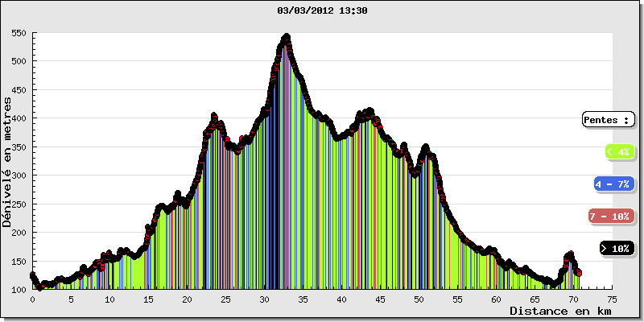This screenshot has height=322, width=644.
Task: Click the 10 km tick label
Action: click(x=109, y=299)
